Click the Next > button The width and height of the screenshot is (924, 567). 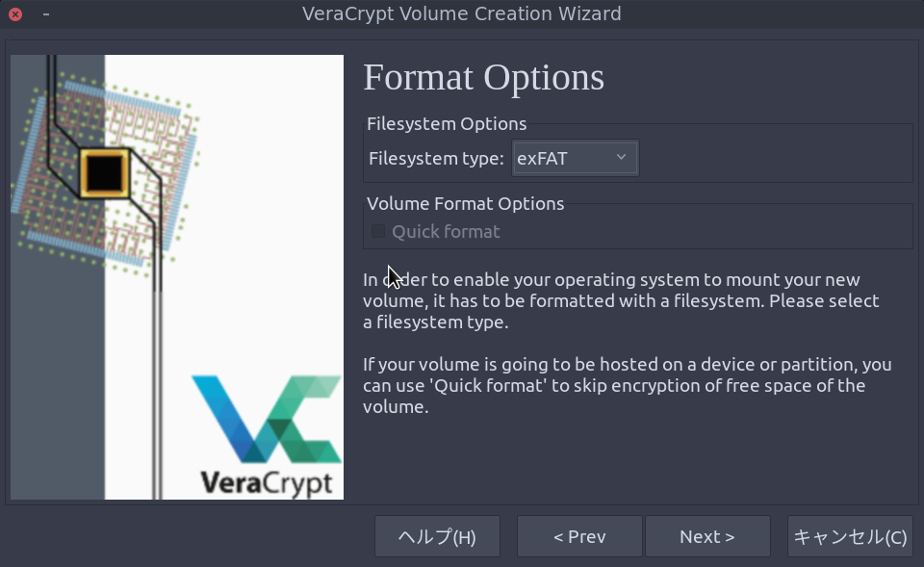click(x=707, y=536)
